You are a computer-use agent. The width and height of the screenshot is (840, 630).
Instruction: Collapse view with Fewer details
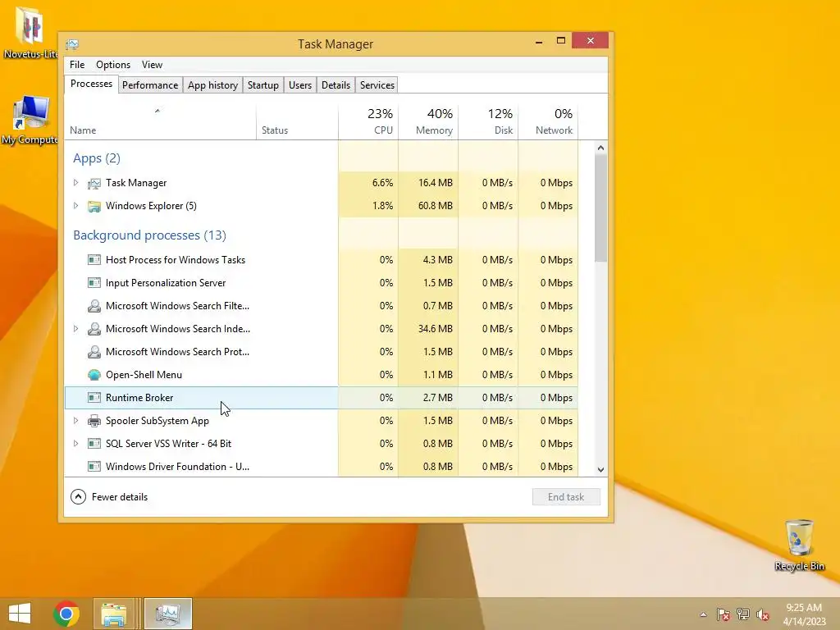pos(109,497)
